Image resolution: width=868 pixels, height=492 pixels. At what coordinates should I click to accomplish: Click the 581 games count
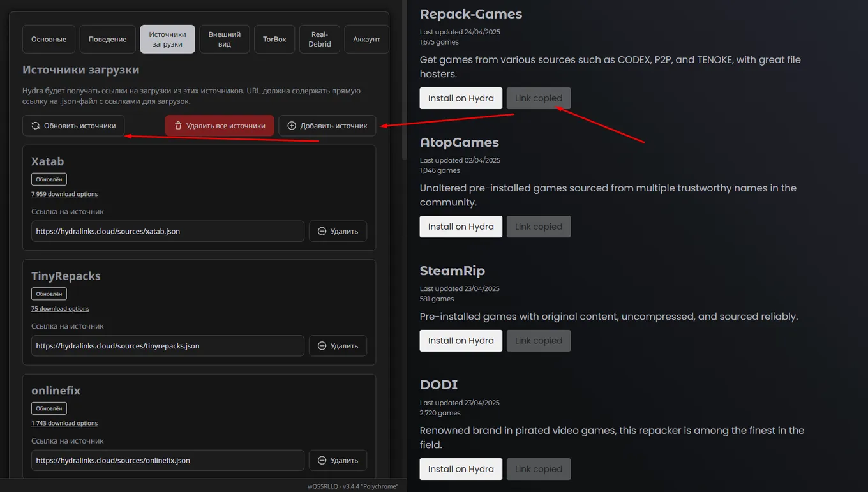pyautogui.click(x=437, y=299)
